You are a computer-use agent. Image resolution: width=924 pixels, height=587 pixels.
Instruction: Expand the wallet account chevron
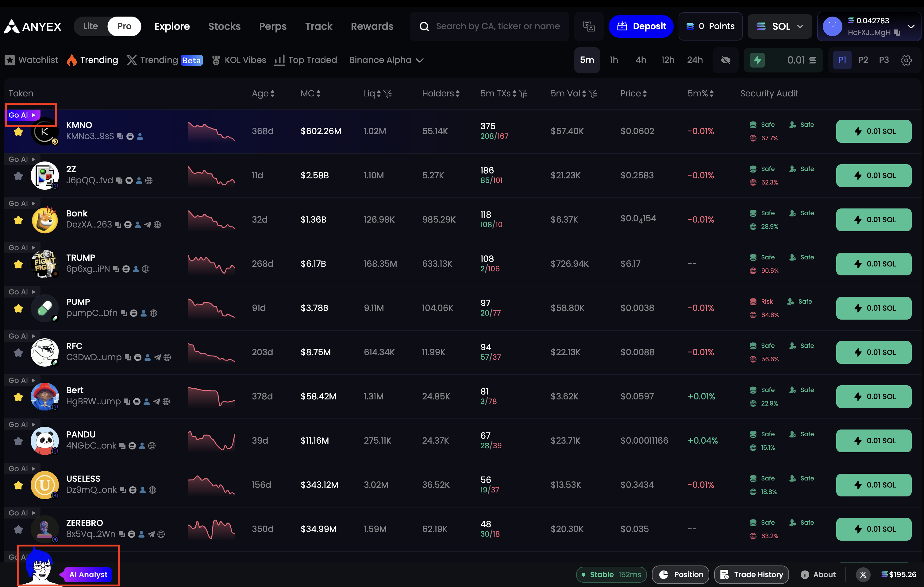click(x=911, y=26)
